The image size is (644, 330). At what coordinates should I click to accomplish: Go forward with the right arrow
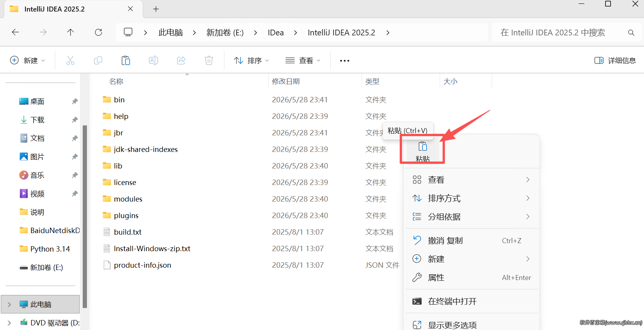[x=43, y=32]
